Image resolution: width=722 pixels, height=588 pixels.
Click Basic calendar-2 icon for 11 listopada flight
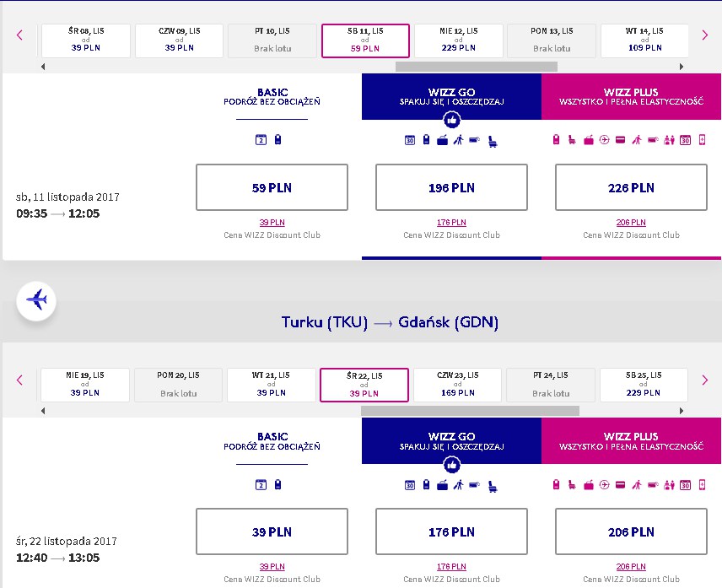pos(261,139)
